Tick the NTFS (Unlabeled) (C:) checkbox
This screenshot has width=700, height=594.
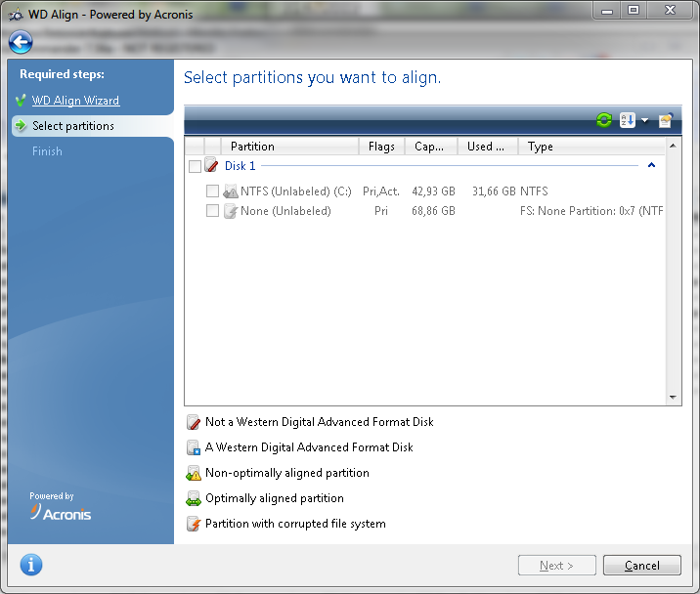(x=212, y=191)
